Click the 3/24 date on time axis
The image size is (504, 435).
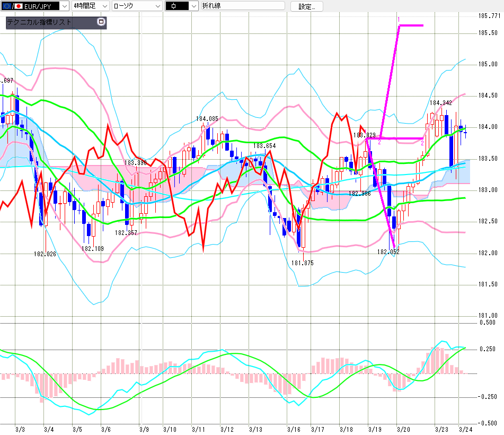pyautogui.click(x=465, y=429)
